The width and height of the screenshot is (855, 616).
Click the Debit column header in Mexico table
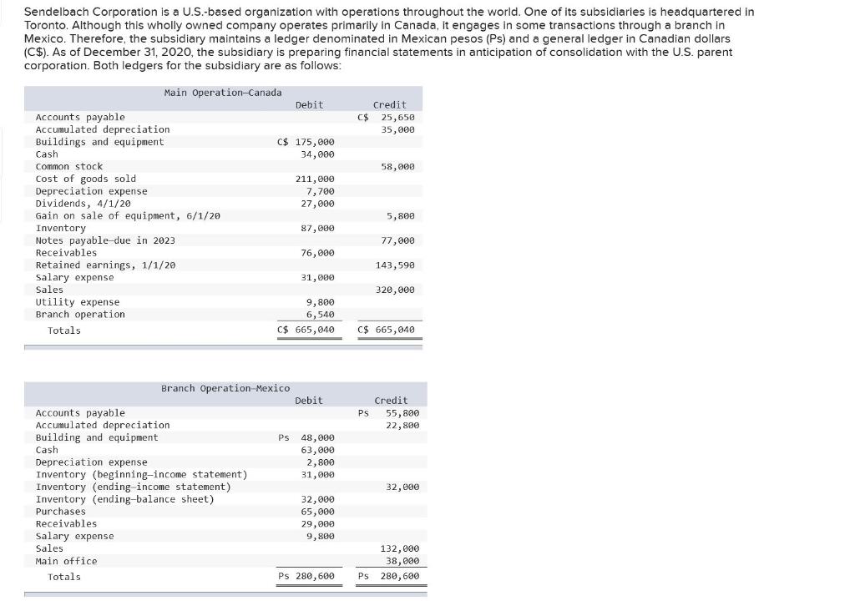309,401
